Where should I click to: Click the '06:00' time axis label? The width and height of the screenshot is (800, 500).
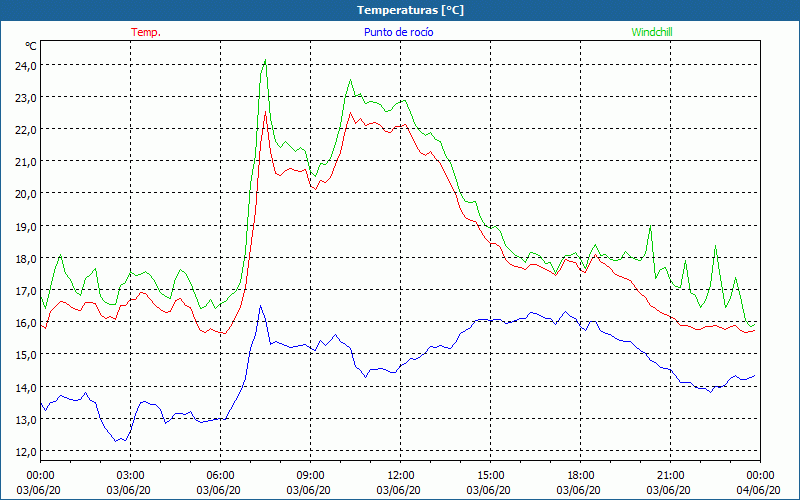pos(220,476)
